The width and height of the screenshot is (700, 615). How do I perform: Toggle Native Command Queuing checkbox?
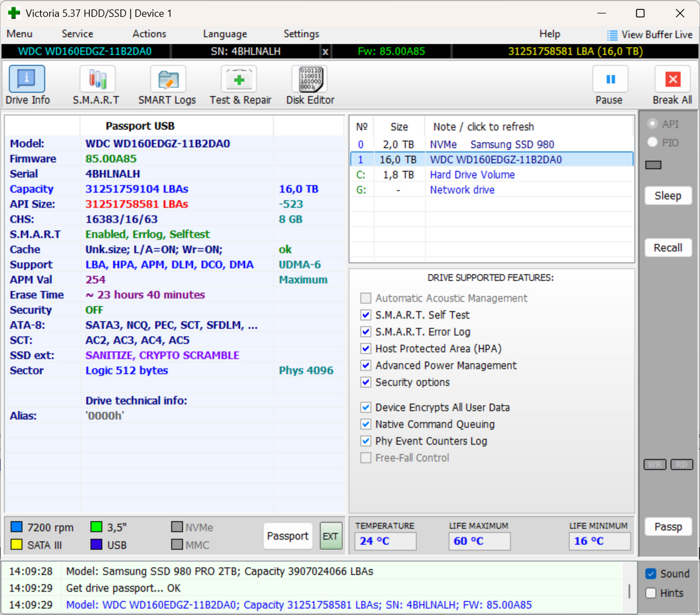coord(366,424)
